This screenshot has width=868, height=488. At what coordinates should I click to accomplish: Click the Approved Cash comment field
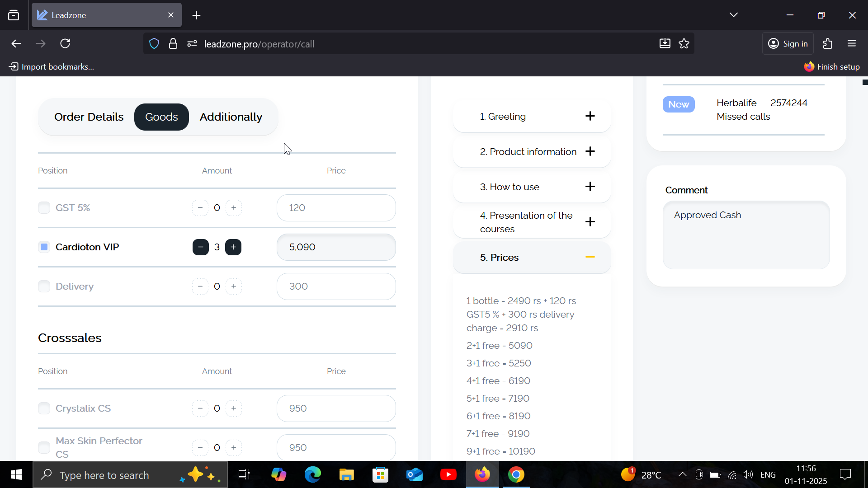pyautogui.click(x=746, y=235)
